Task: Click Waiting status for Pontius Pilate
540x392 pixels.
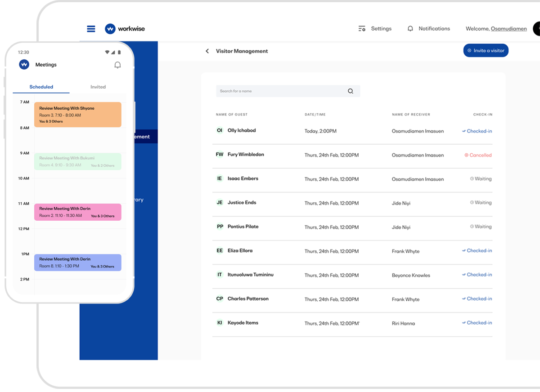Action: coord(481,227)
